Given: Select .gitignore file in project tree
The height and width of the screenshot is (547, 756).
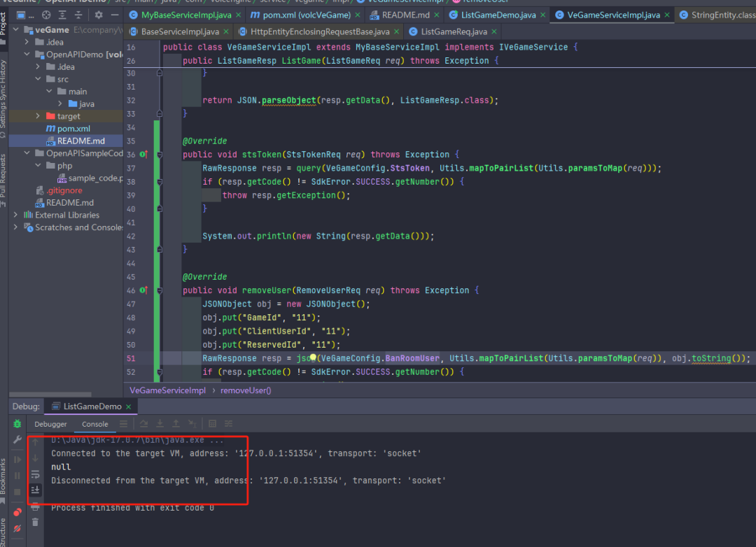Looking at the screenshot, I should coord(64,190).
